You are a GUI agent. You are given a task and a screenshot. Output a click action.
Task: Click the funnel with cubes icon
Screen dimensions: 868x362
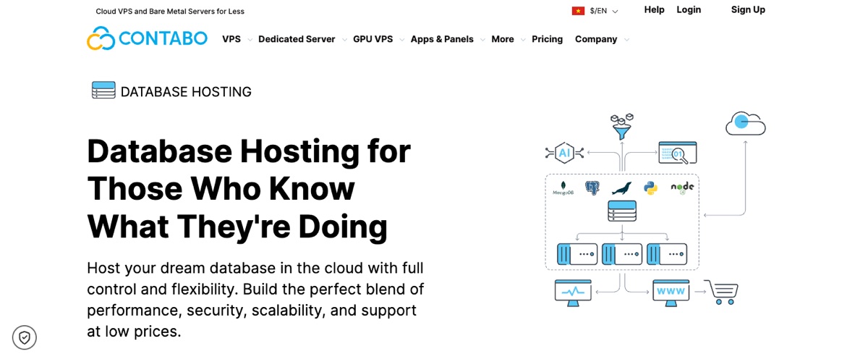click(x=621, y=127)
